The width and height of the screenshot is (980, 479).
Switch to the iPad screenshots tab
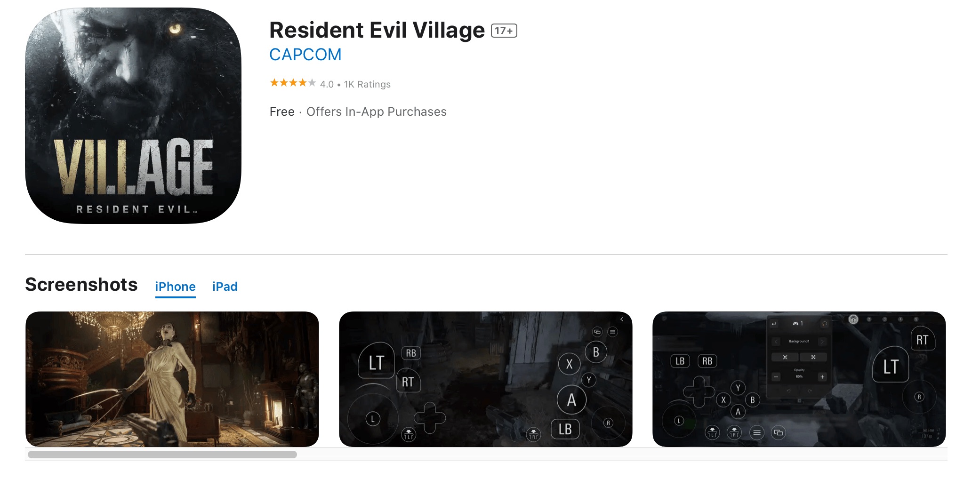(x=225, y=287)
